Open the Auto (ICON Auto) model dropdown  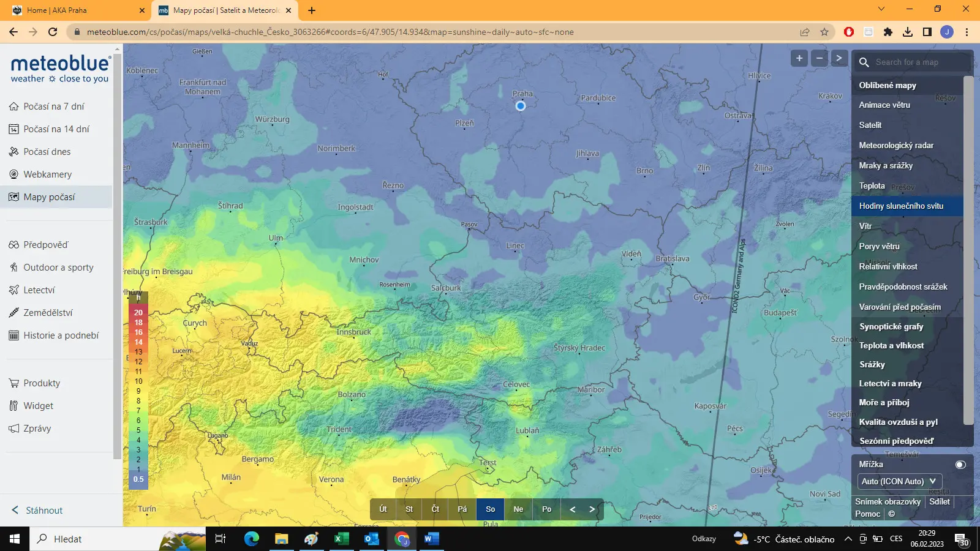899,481
